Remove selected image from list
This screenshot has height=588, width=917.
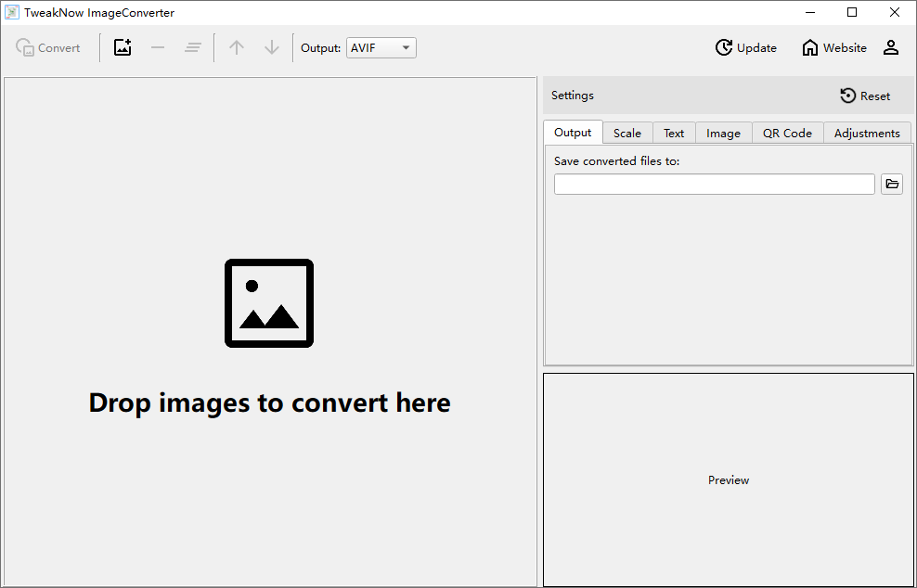click(157, 46)
